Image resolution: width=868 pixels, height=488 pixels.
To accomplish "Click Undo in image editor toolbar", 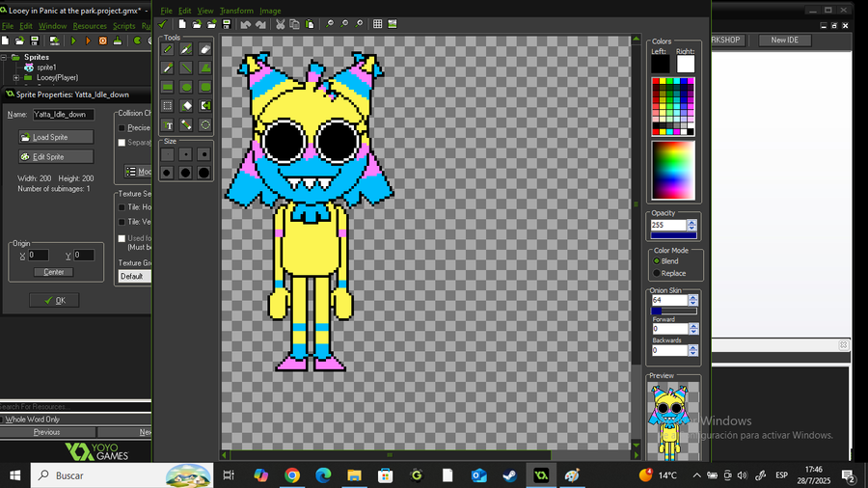I will click(x=246, y=24).
